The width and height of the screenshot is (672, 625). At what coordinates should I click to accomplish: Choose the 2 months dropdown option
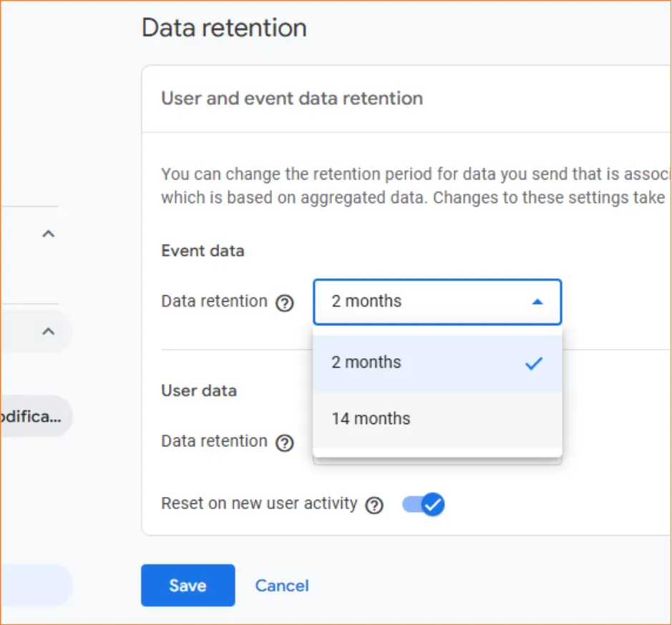pyautogui.click(x=366, y=363)
